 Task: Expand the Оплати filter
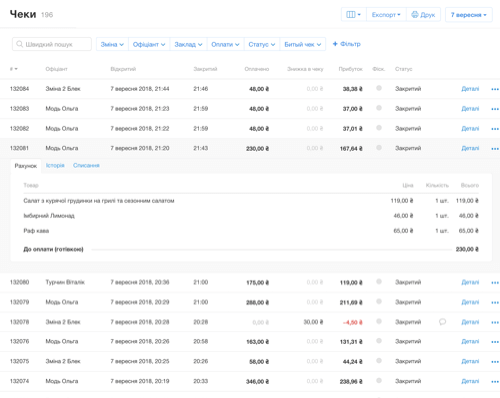(225, 44)
